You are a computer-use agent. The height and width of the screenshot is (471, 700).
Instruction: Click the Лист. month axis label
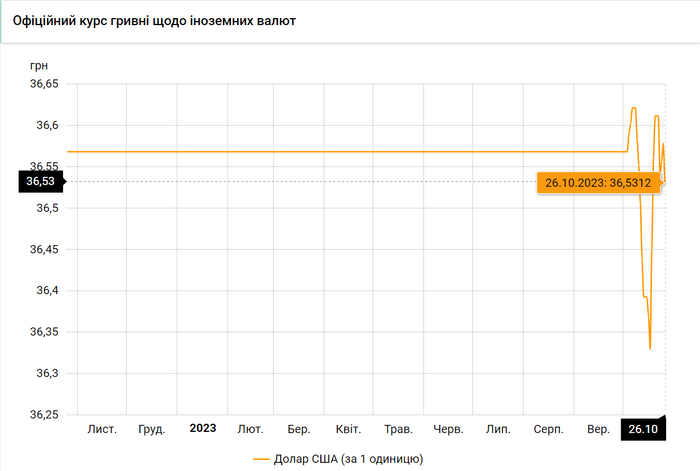click(x=102, y=429)
